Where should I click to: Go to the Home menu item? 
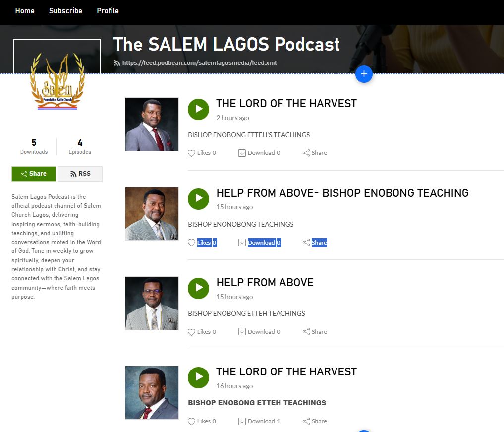[x=25, y=11]
